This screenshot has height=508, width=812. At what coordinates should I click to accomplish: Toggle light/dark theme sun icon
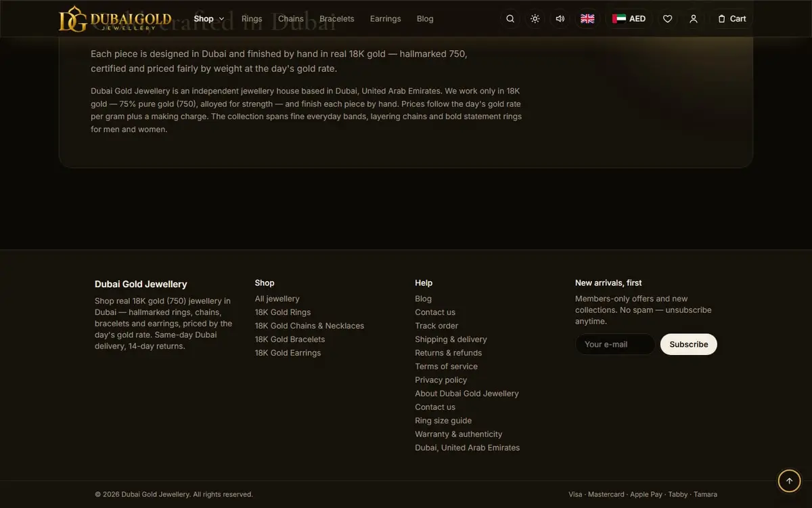535,19
